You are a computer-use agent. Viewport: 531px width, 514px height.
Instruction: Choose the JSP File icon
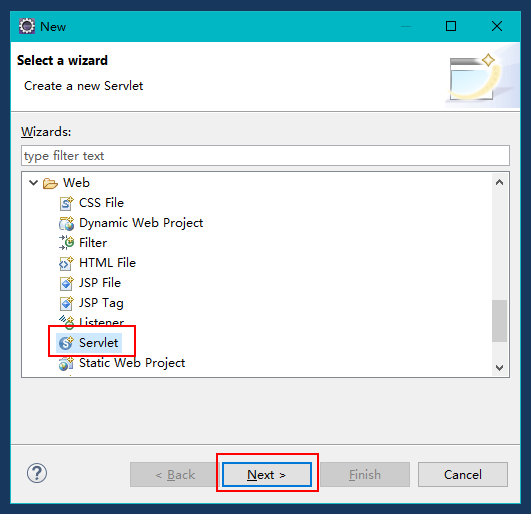(66, 283)
